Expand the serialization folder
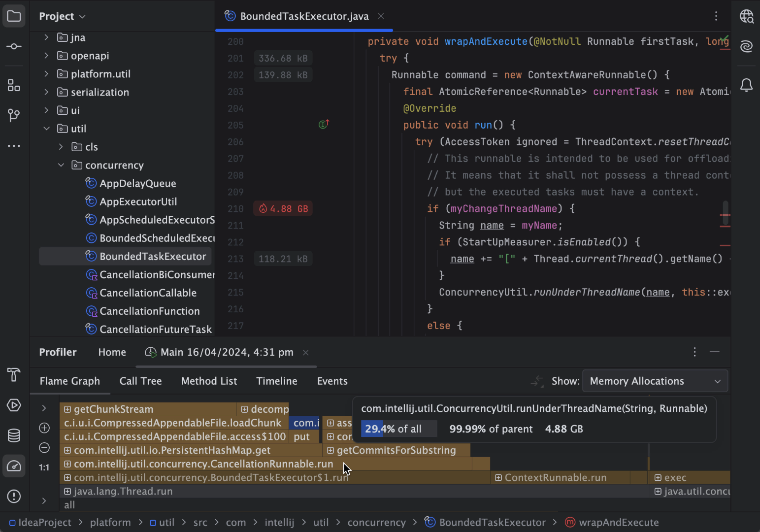 [46, 92]
